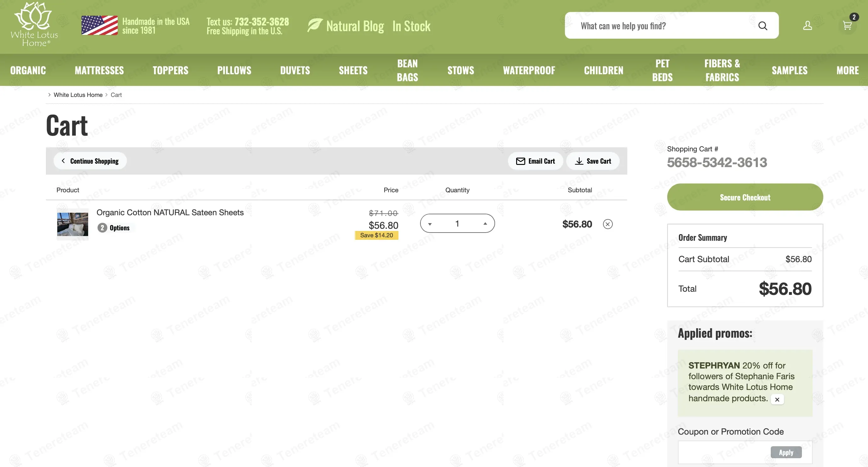This screenshot has height=467, width=868.
Task: Decrease quantity with the down arrow
Action: click(430, 224)
